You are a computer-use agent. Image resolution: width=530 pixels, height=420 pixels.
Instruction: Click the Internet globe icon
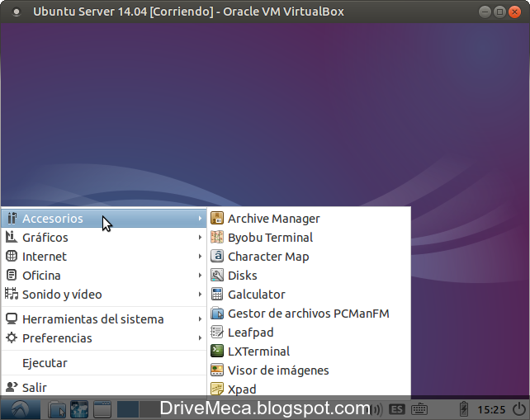(12, 256)
